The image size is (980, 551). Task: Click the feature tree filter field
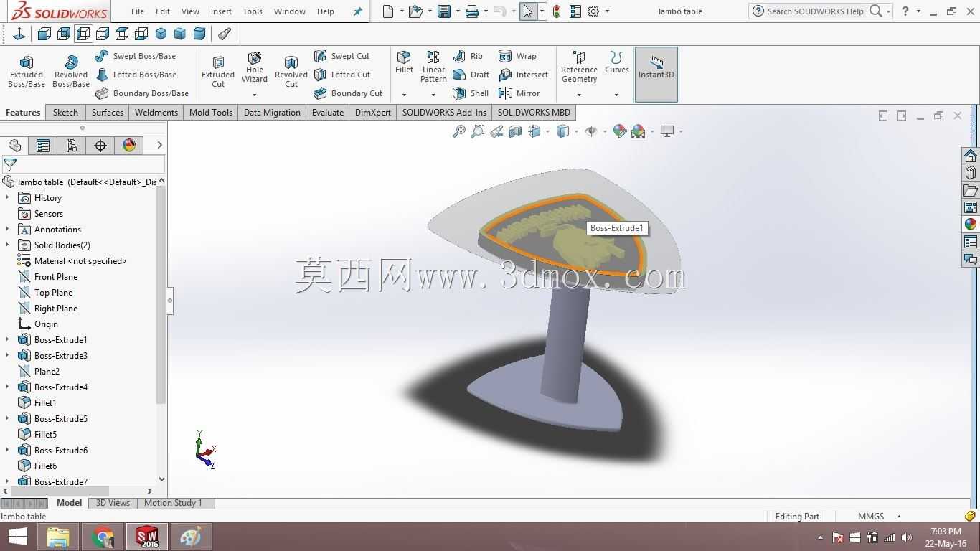point(83,165)
